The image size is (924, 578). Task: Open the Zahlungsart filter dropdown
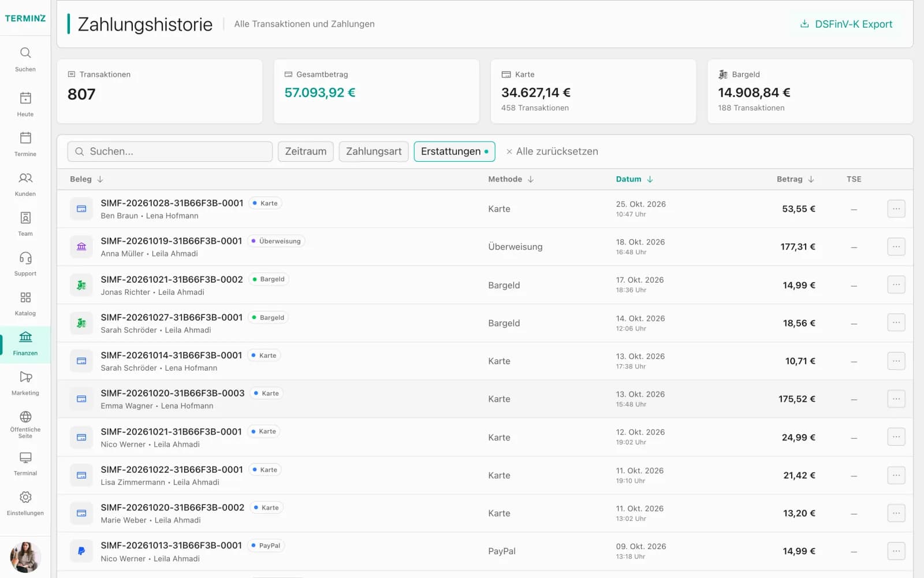[374, 151]
